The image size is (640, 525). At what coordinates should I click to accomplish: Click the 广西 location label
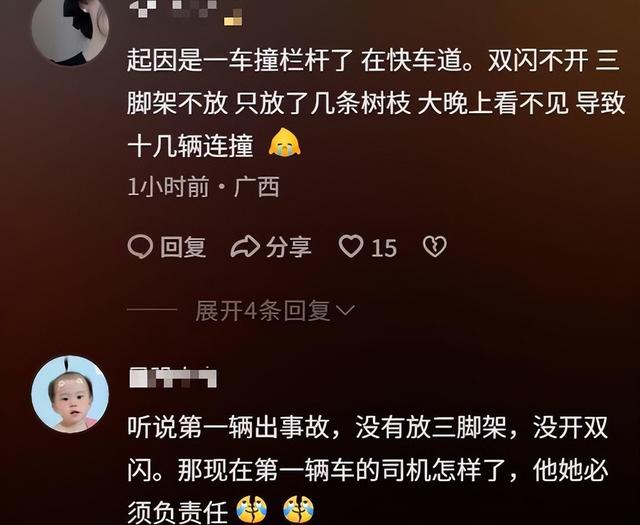click(256, 187)
